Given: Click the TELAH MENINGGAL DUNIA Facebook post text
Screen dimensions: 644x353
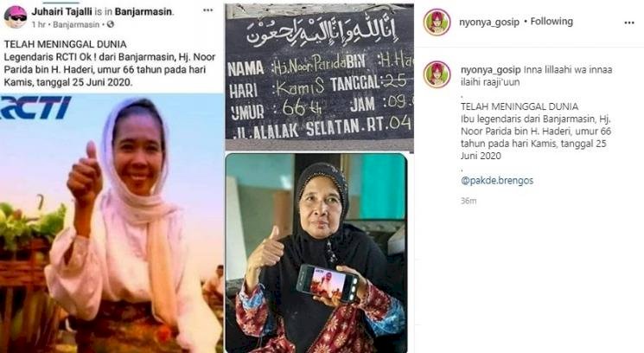Looking at the screenshot, I should pos(110,63).
